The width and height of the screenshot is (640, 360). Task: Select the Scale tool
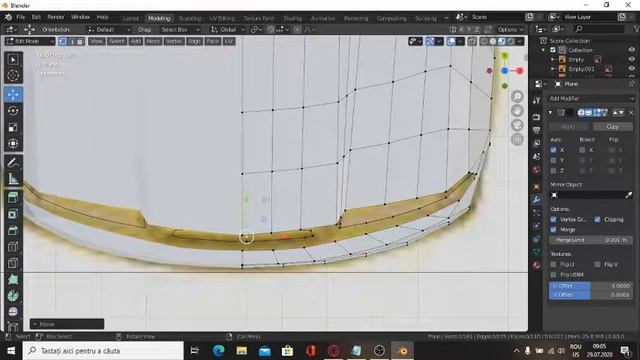coord(13,127)
